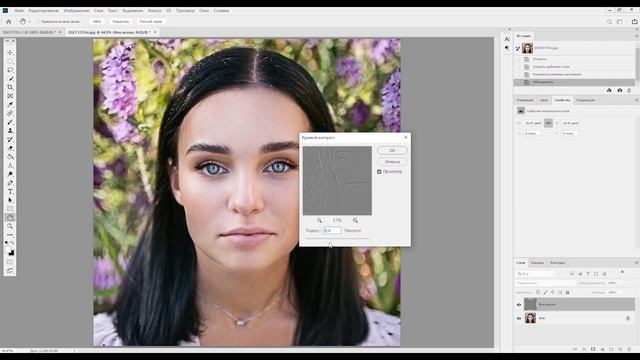Image resolution: width=640 pixels, height=360 pixels.
Task: Toggle visibility of background layer
Action: (x=519, y=318)
